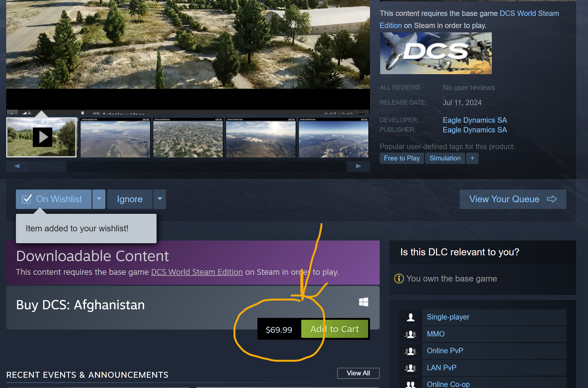This screenshot has width=588, height=388.
Task: Open DCS World Steam Edition link near top
Action: pos(529,13)
